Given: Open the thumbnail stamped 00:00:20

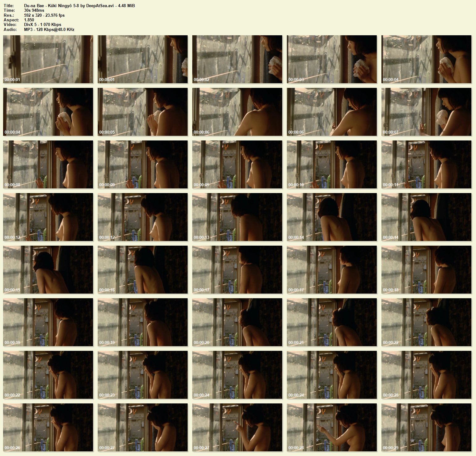Looking at the screenshot, I should coord(237,322).
